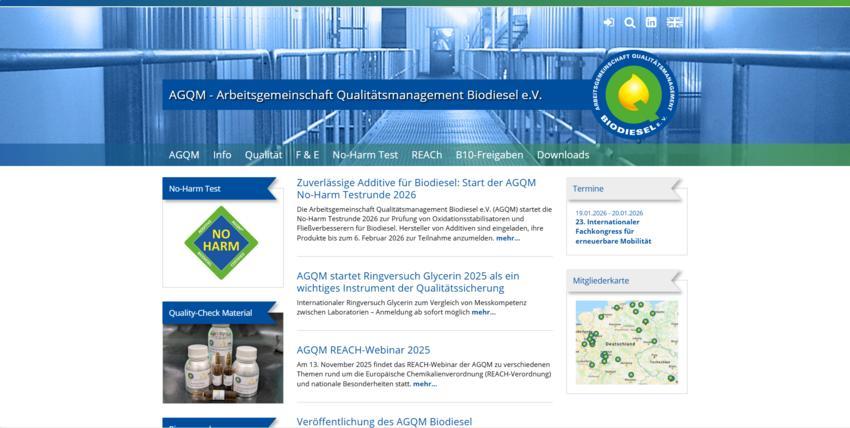This screenshot has height=428, width=850.
Task: Open the search magnifier icon
Action: click(629, 23)
